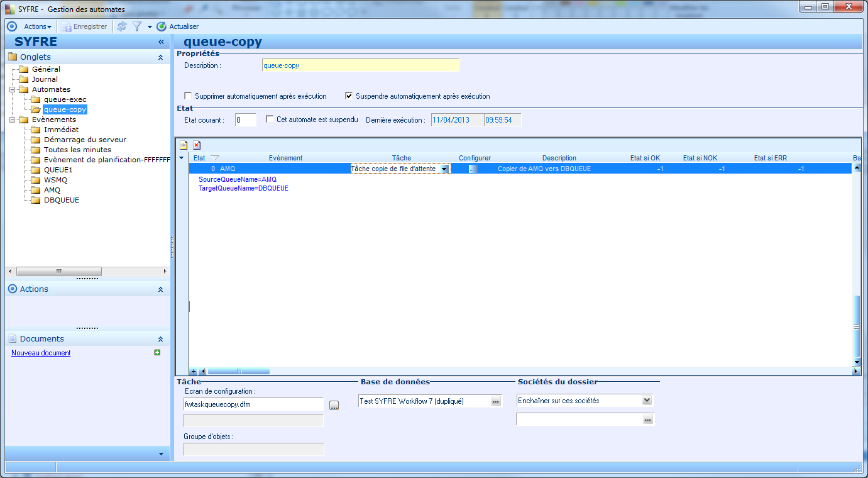The height and width of the screenshot is (478, 868).
Task: Open the queue-exec automate
Action: 65,99
